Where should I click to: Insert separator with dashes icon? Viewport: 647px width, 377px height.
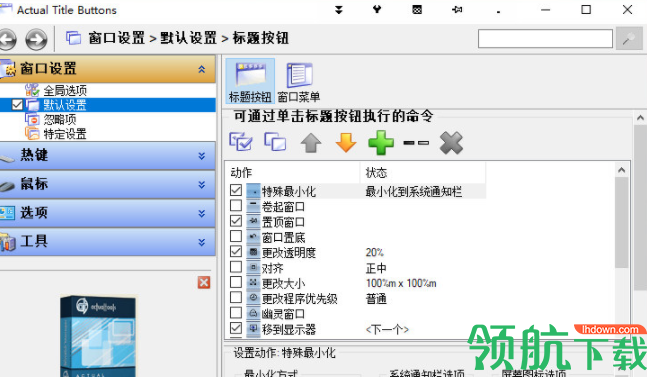(x=416, y=143)
